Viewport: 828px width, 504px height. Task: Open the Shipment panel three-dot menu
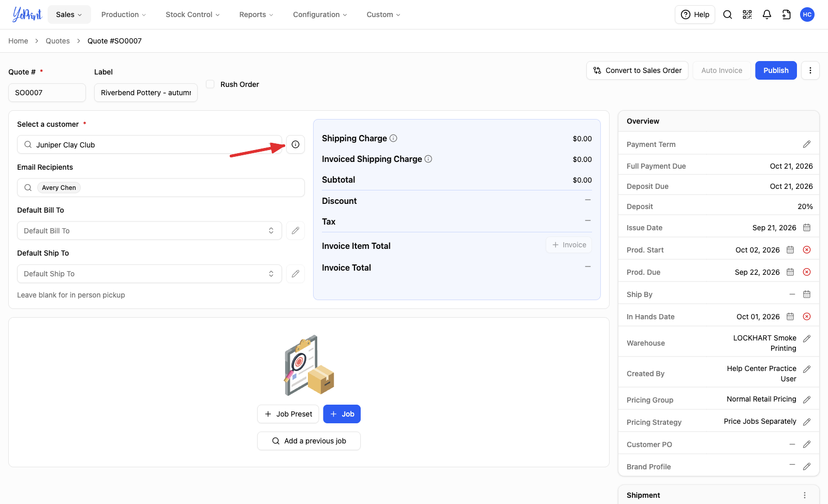[805, 495]
